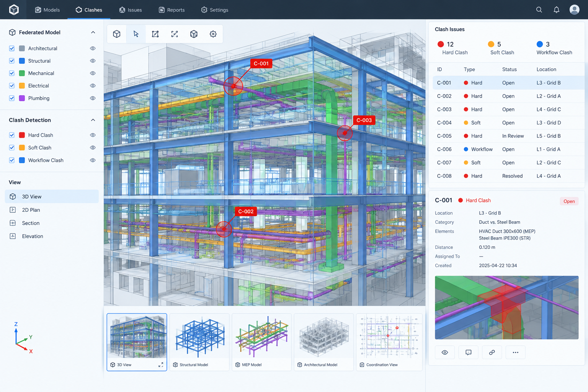Open the Coordination View thumbnail
The height and width of the screenshot is (392, 588).
389,342
